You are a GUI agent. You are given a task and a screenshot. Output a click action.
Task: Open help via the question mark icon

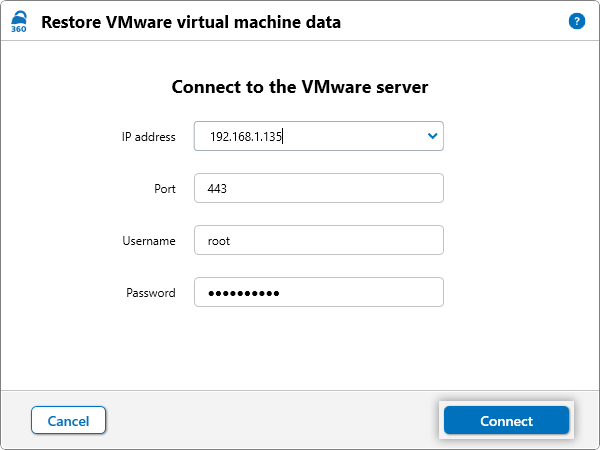(577, 21)
